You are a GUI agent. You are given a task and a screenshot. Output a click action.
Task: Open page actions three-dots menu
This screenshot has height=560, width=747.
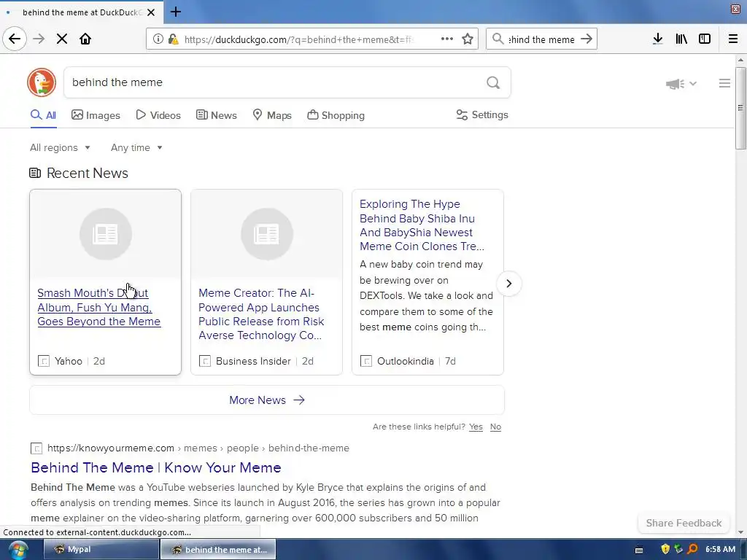[x=447, y=39]
